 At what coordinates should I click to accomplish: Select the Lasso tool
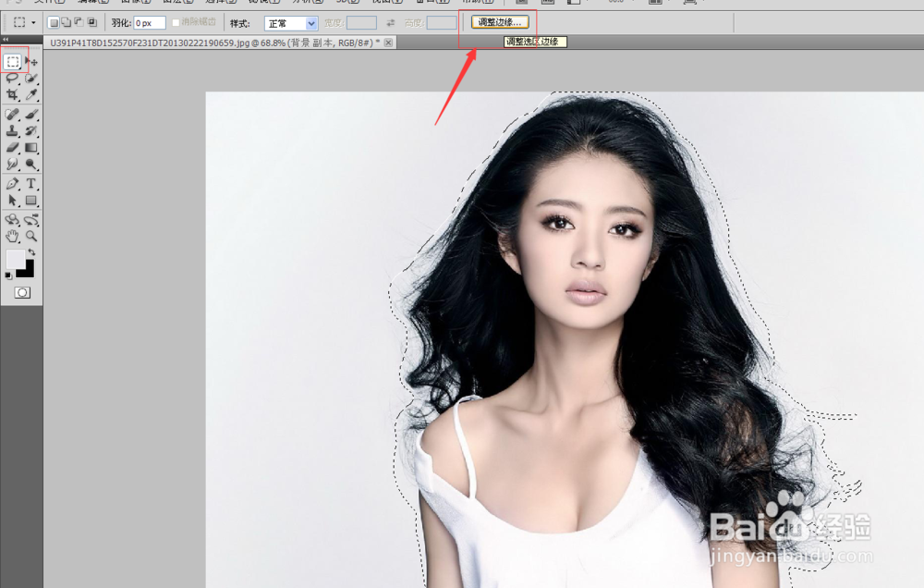pyautogui.click(x=12, y=78)
